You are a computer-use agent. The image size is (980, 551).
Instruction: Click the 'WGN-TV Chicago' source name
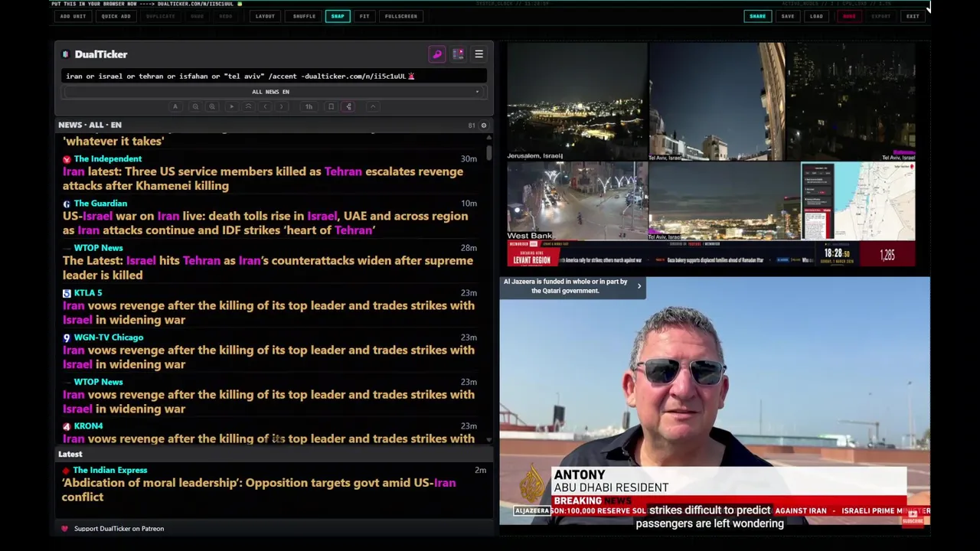pyautogui.click(x=109, y=337)
